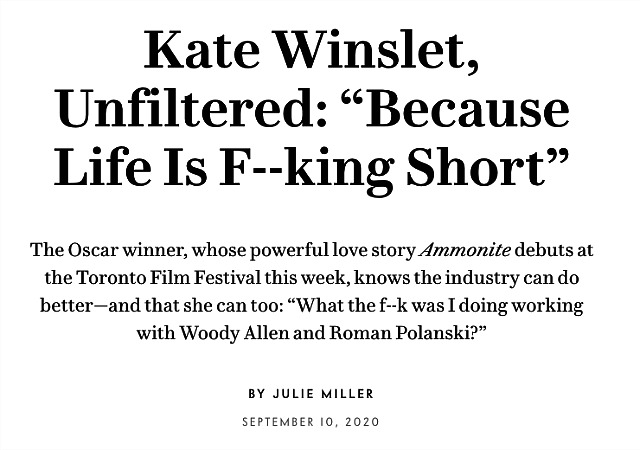
Task: Click the italic film title Ammonite
Action: coord(465,250)
